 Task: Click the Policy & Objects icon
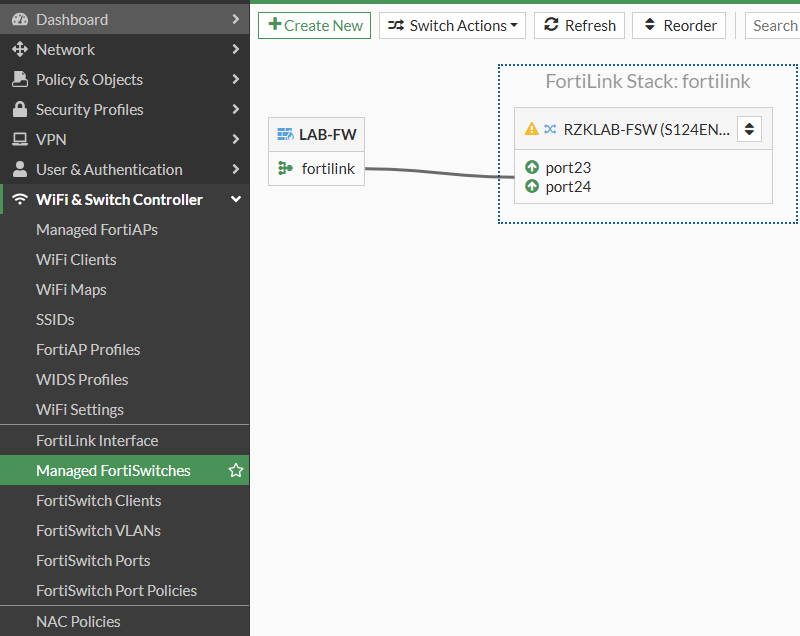20,79
